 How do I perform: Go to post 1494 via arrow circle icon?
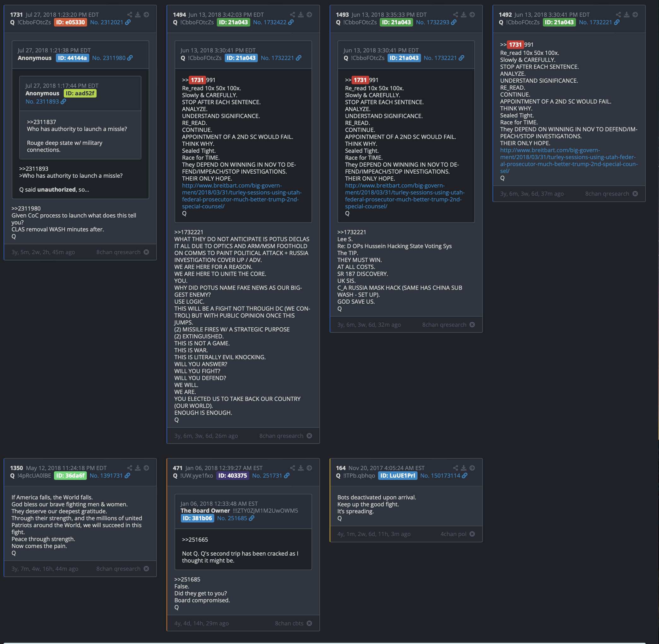(x=309, y=15)
